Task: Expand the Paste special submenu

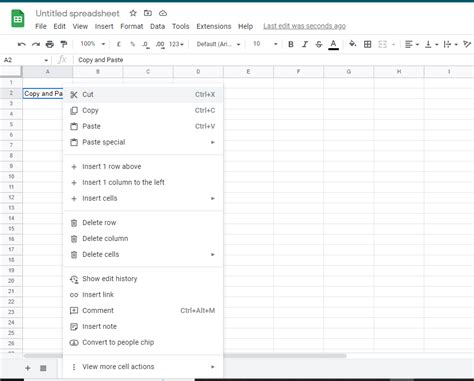Action: (x=143, y=142)
